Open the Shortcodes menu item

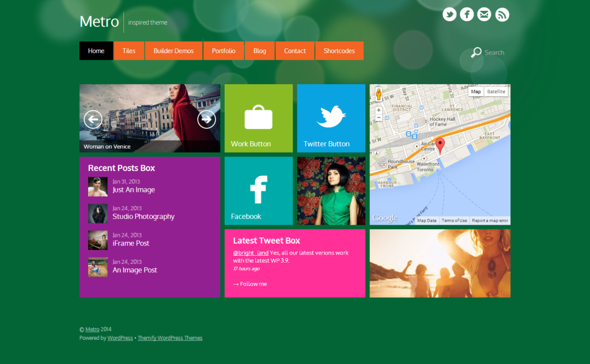click(339, 51)
